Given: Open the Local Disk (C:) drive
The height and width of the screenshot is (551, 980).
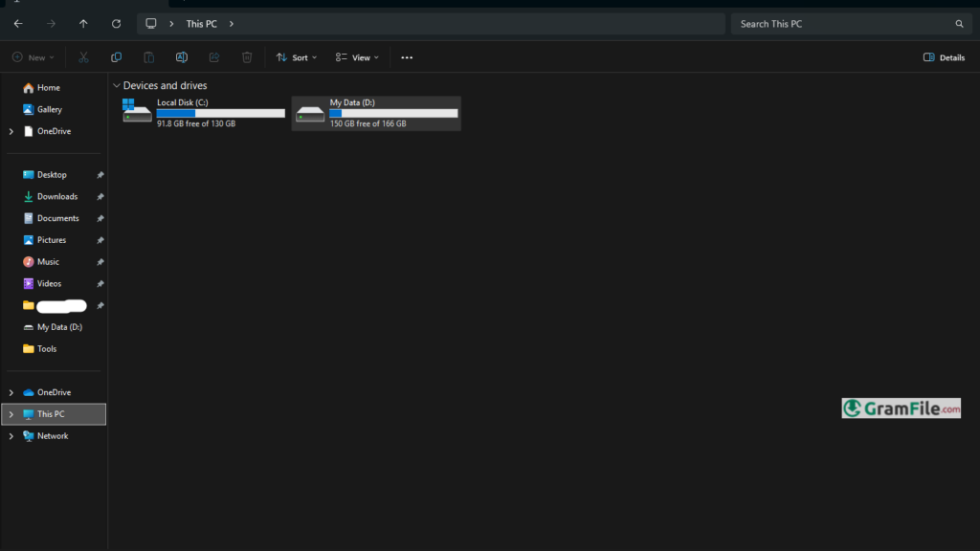Looking at the screenshot, I should [204, 113].
